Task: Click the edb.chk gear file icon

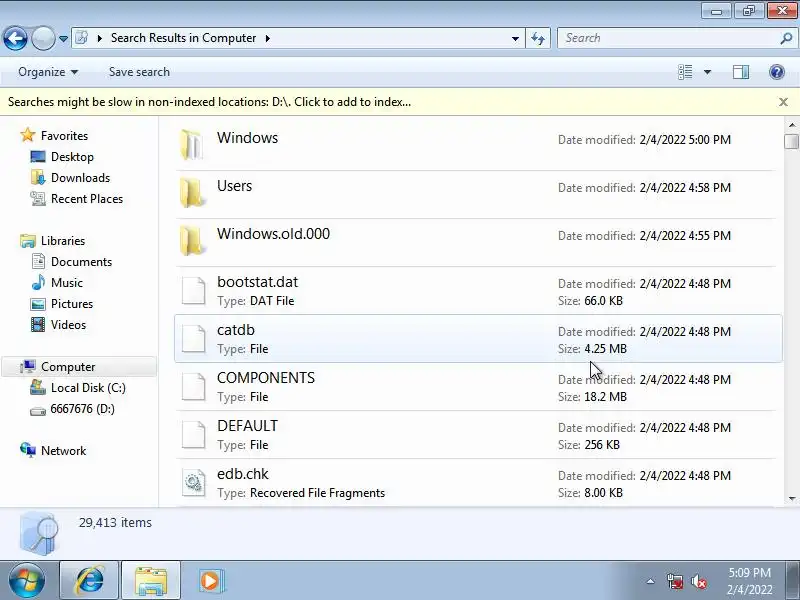Action: 193,483
